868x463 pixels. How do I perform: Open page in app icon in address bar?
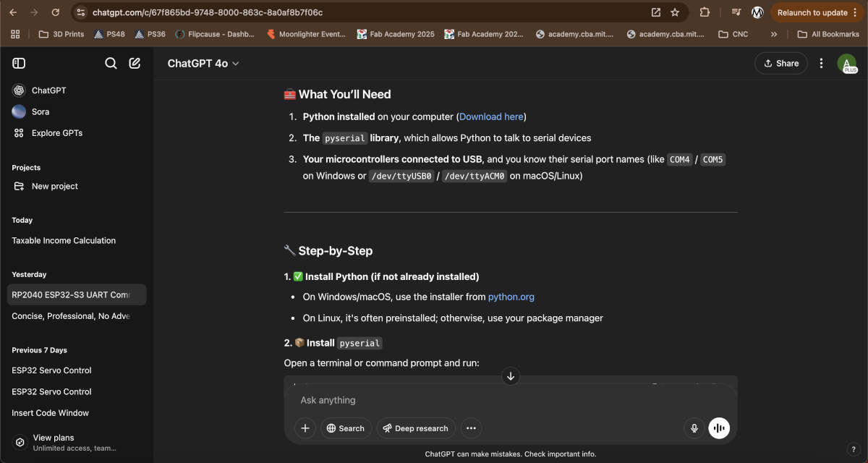click(656, 12)
